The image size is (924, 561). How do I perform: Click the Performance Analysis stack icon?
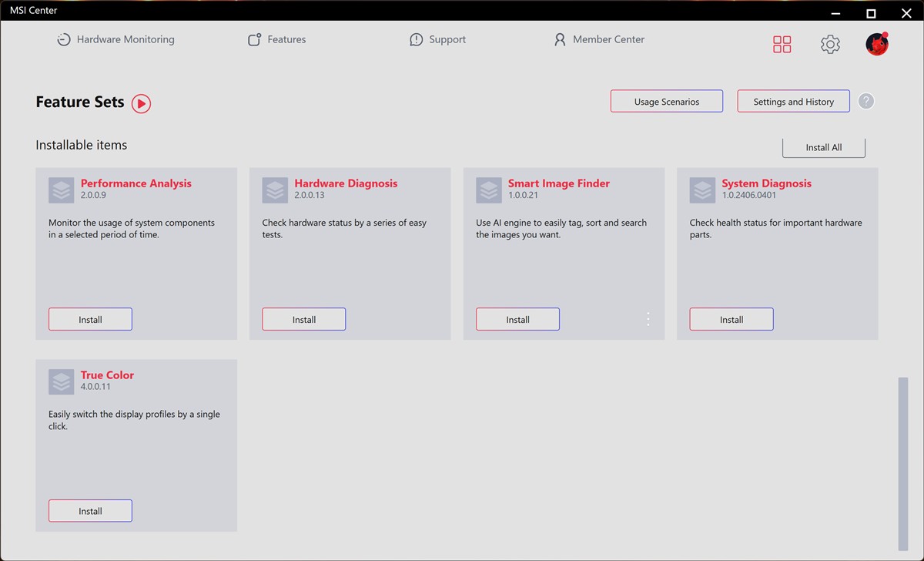(x=61, y=190)
